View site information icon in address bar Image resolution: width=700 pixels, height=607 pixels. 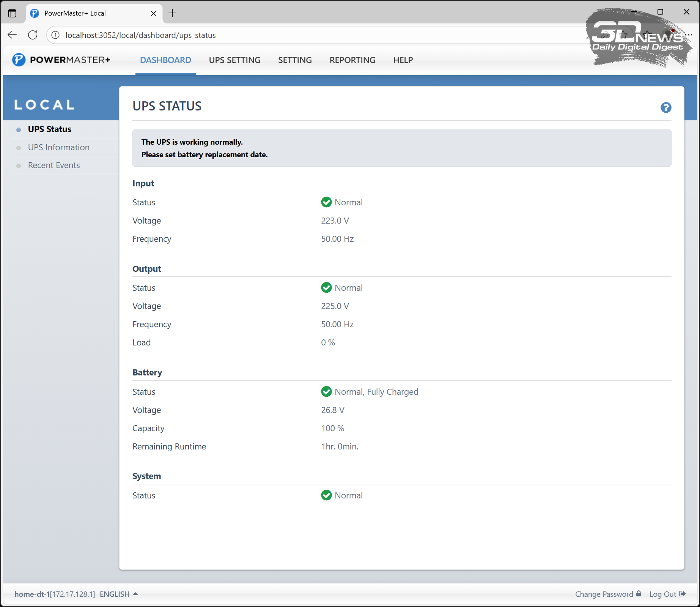tap(55, 35)
